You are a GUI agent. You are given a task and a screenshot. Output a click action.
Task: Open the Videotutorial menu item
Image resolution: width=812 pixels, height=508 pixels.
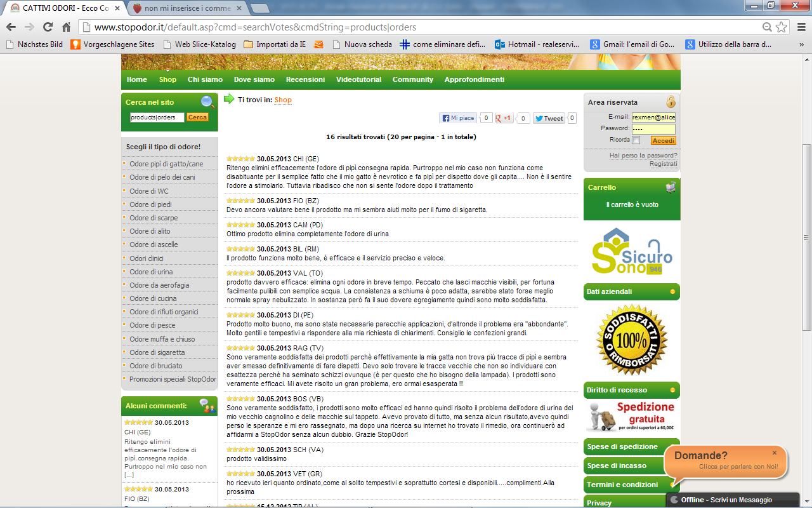pyautogui.click(x=359, y=79)
